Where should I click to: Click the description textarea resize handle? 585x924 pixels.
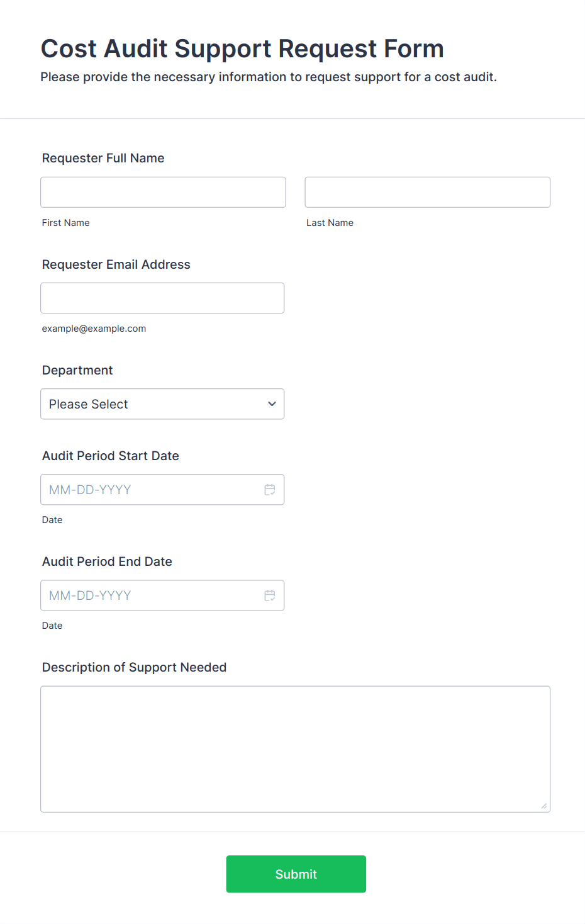(543, 806)
